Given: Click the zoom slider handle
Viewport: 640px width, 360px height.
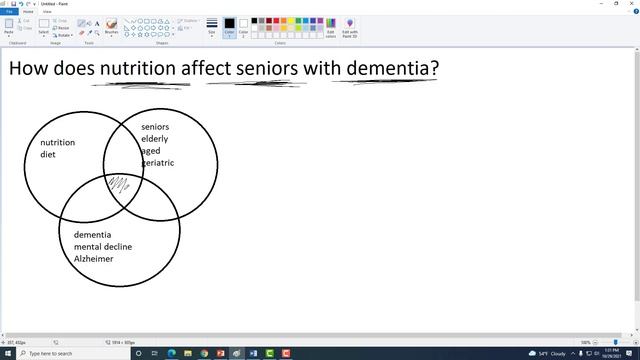Looking at the screenshot, I should [616, 342].
